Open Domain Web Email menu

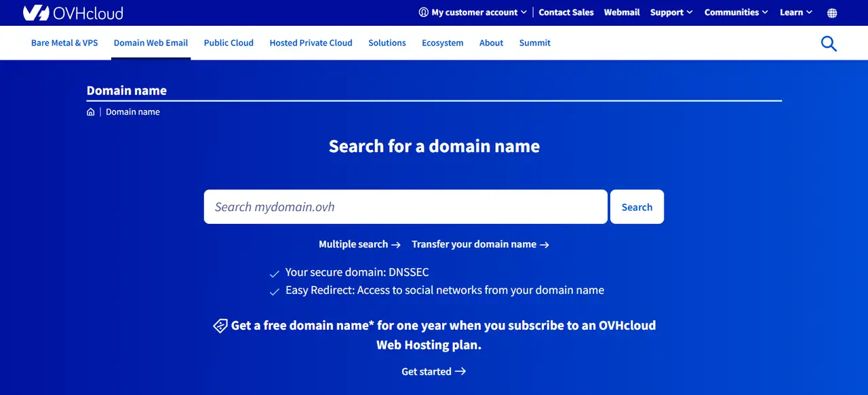[x=151, y=43]
